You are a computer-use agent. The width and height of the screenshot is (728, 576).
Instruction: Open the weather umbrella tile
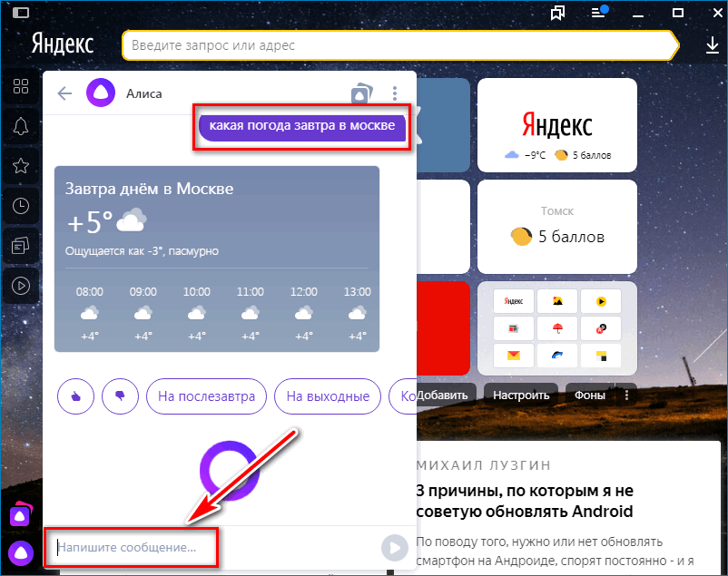tap(558, 328)
